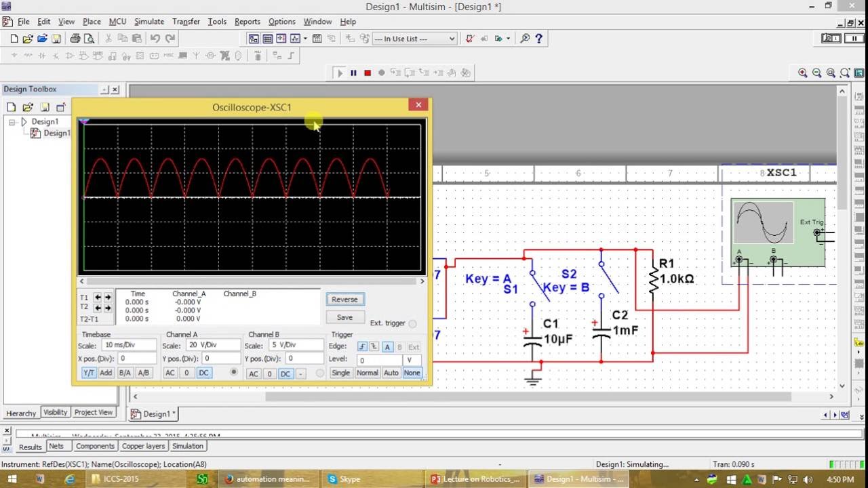
Task: Click New icon inside Design Toolbox panel
Action: pyautogui.click(x=12, y=107)
